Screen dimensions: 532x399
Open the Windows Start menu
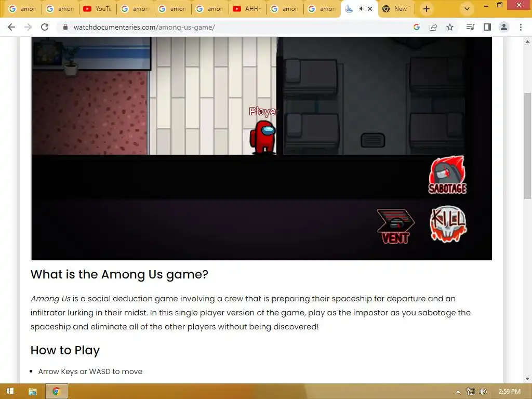tap(10, 391)
